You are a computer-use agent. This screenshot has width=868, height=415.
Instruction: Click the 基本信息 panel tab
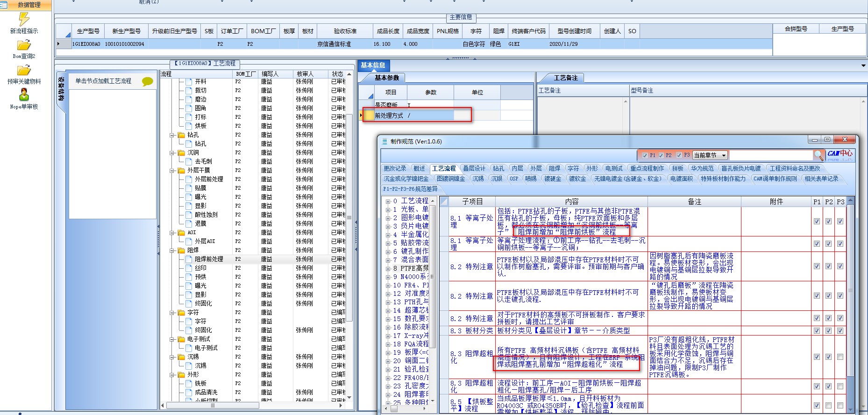(x=373, y=65)
